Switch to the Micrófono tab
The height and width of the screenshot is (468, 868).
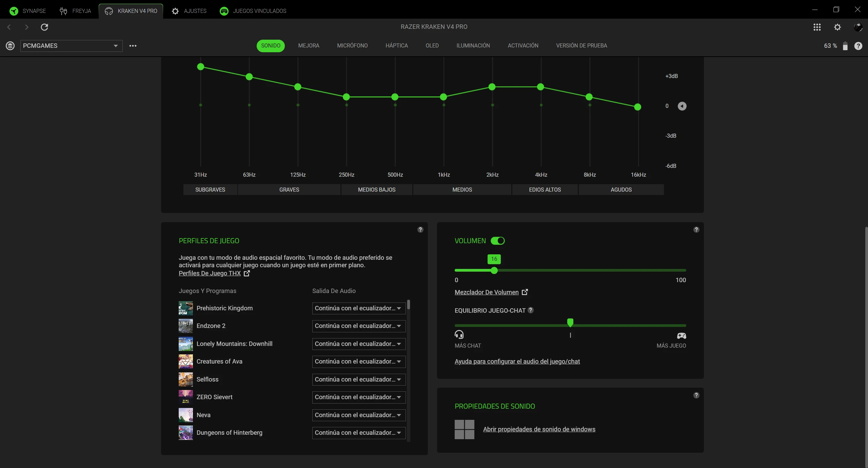352,46
